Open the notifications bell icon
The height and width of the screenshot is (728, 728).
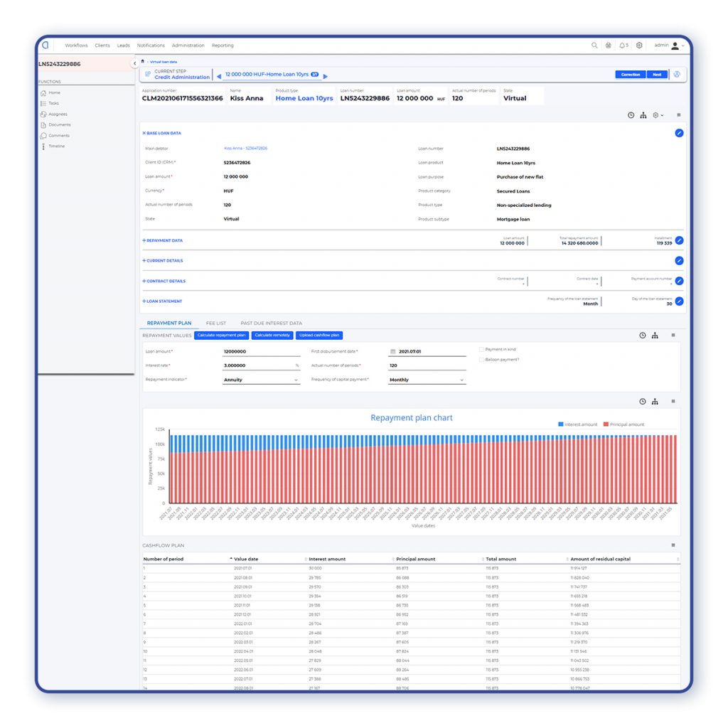(x=623, y=45)
